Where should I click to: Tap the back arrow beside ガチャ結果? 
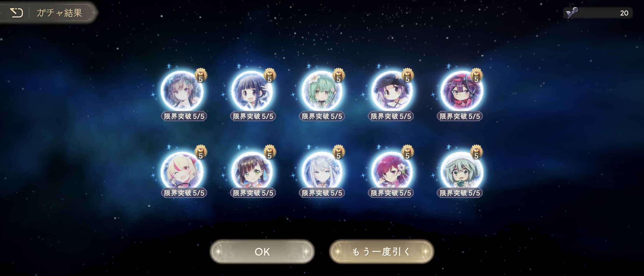pyautogui.click(x=16, y=13)
